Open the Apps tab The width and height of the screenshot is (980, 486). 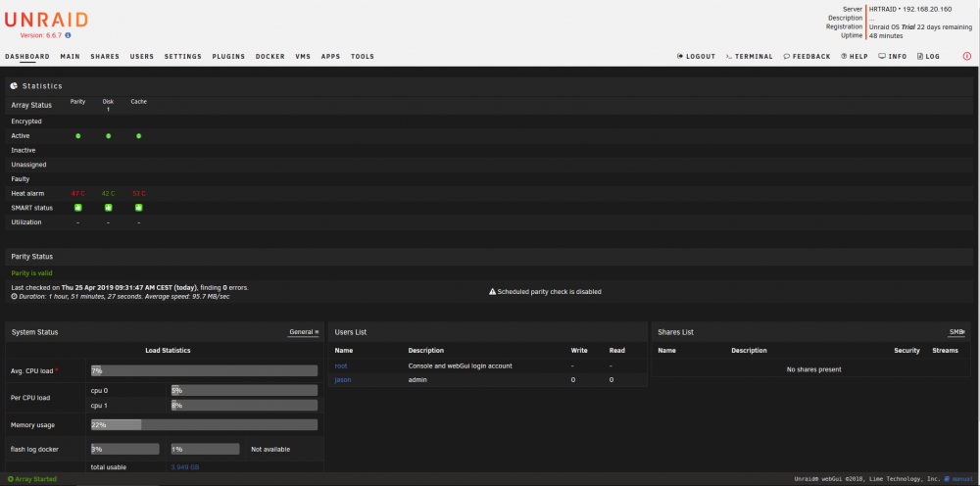(330, 56)
